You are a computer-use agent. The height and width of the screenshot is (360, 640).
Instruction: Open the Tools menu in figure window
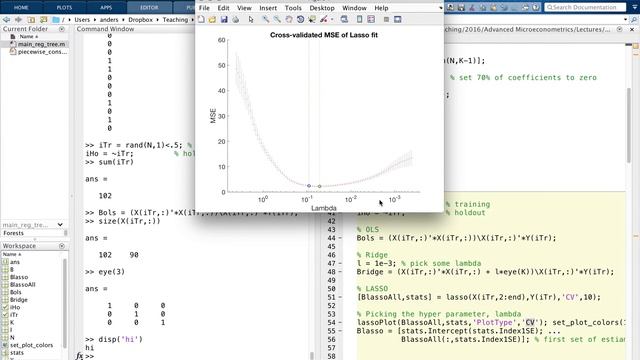(293, 8)
